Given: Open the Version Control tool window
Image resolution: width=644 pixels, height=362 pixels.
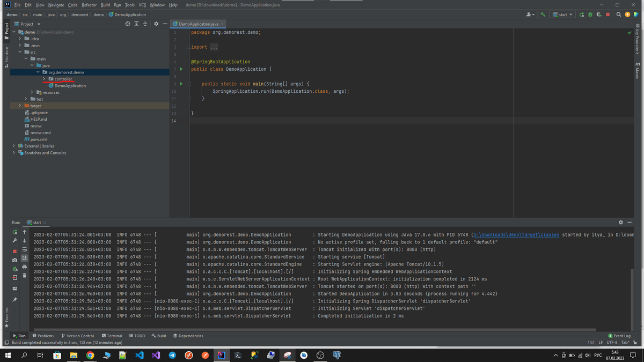Looking at the screenshot, I should pyautogui.click(x=78, y=336).
